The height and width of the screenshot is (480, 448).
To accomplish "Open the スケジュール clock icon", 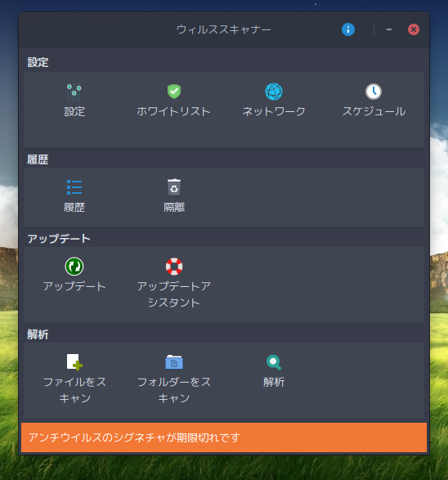I will point(374,92).
